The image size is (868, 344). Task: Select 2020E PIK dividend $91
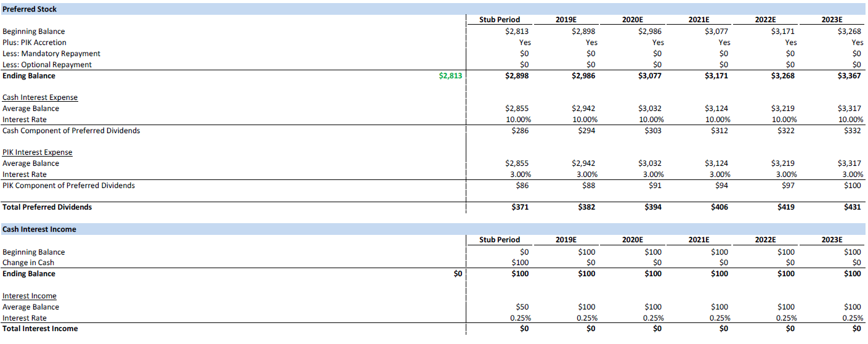click(655, 186)
